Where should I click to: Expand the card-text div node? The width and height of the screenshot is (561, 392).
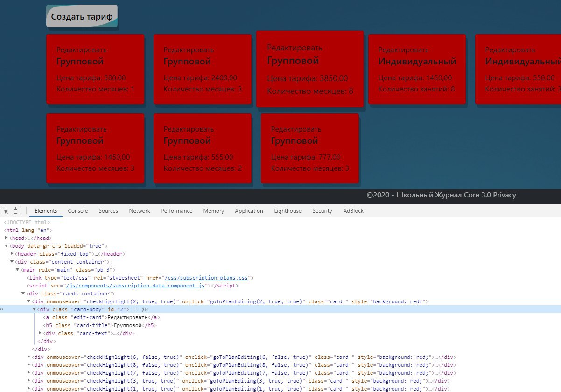[x=40, y=333]
